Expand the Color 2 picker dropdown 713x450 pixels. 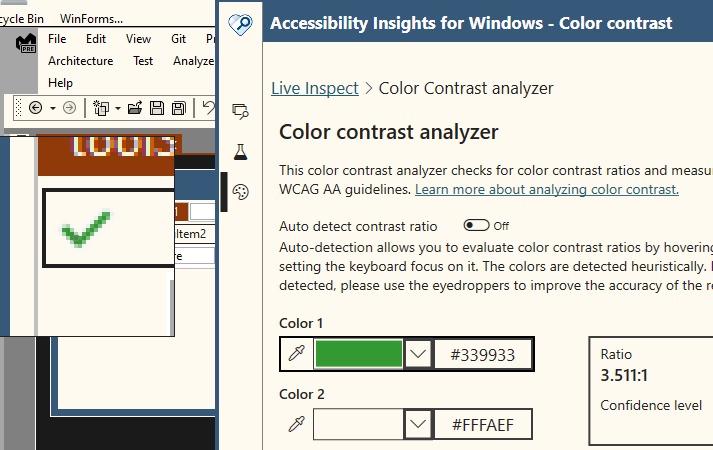click(418, 425)
